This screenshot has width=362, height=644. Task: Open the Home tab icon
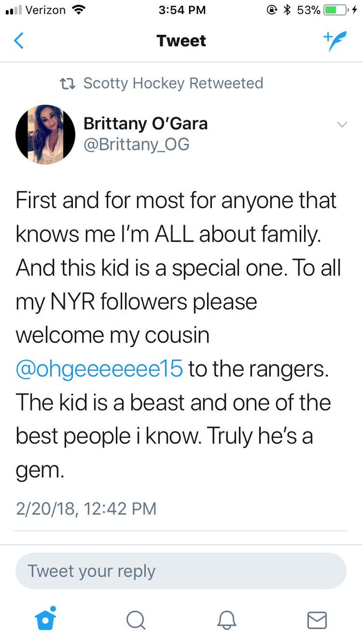click(x=45, y=620)
